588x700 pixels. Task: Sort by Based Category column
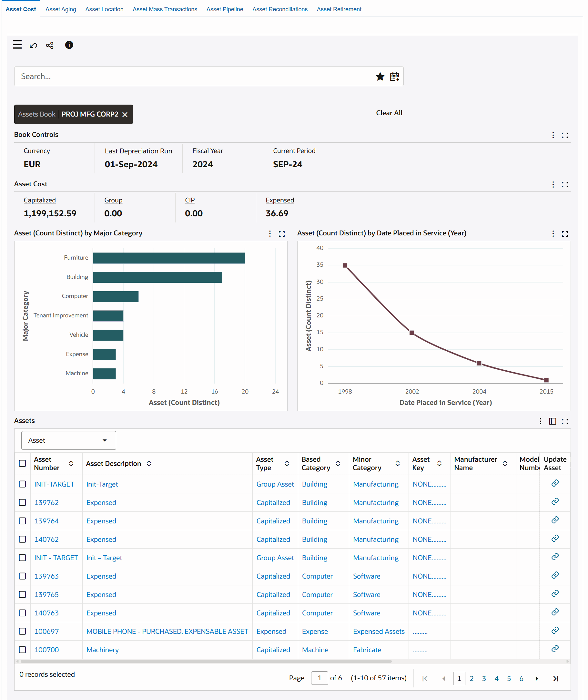coord(338,463)
